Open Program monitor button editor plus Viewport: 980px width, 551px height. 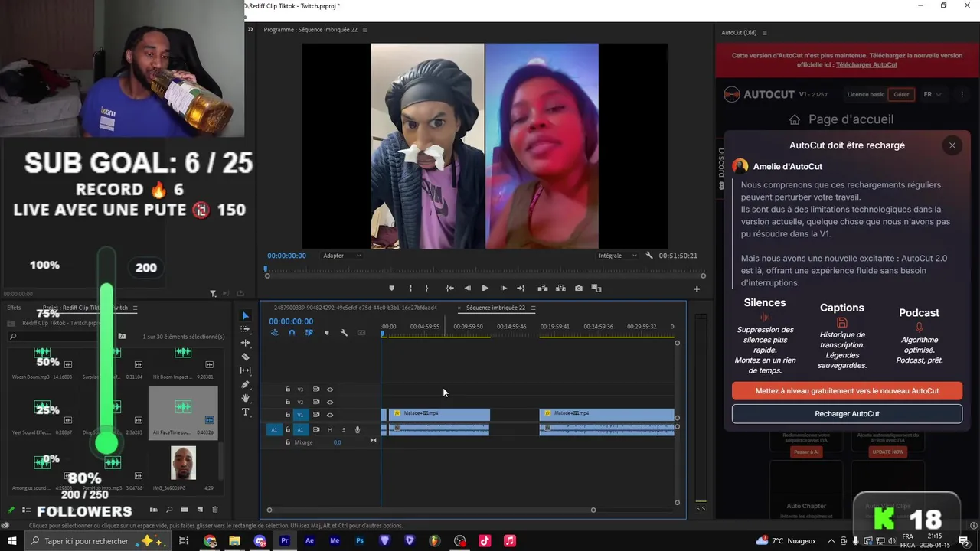click(x=697, y=289)
